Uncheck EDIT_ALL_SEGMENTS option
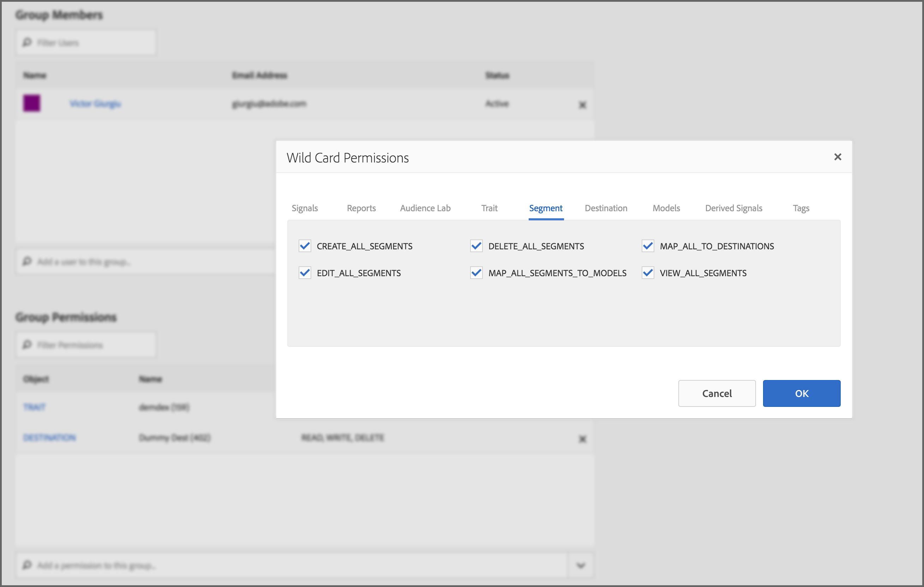 [305, 273]
